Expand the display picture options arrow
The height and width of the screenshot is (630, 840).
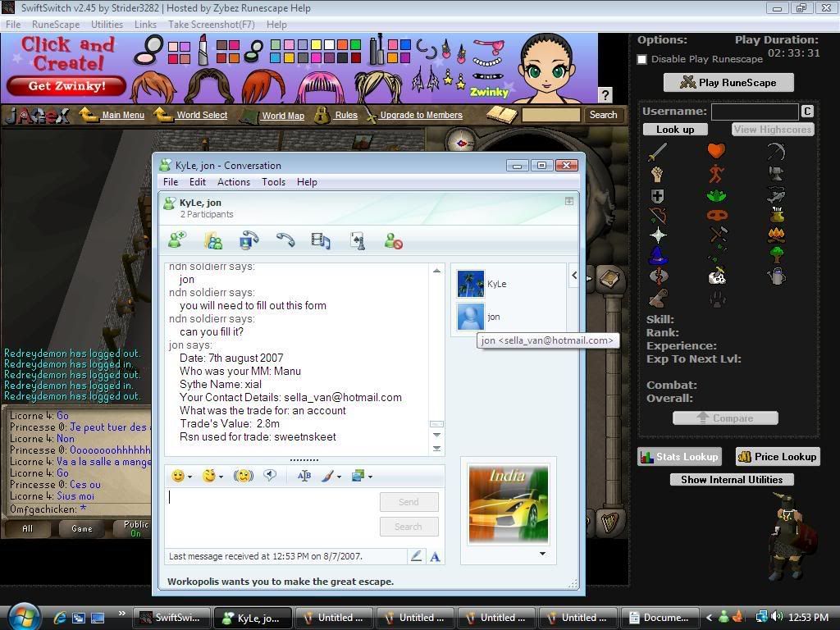coord(543,554)
